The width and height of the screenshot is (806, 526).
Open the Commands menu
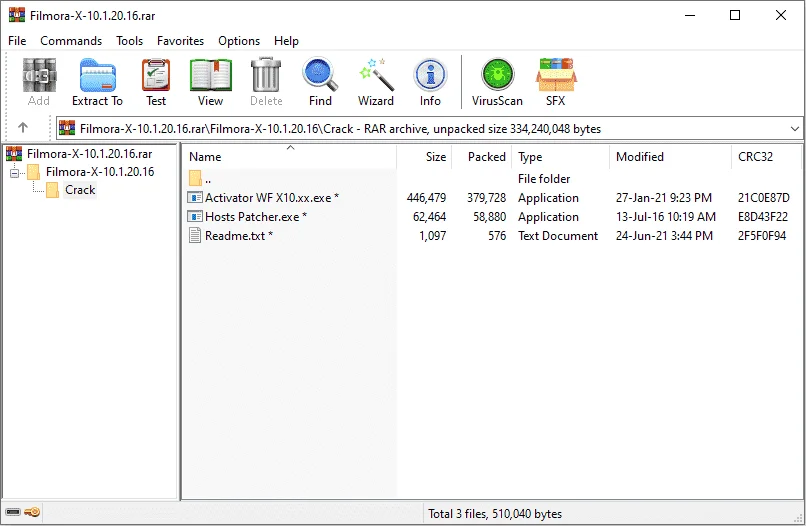(x=71, y=41)
